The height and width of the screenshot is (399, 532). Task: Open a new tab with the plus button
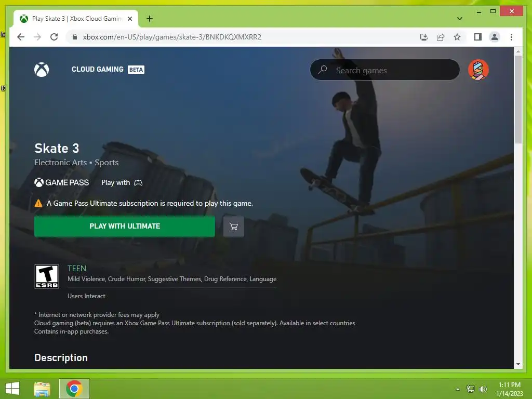tap(149, 19)
